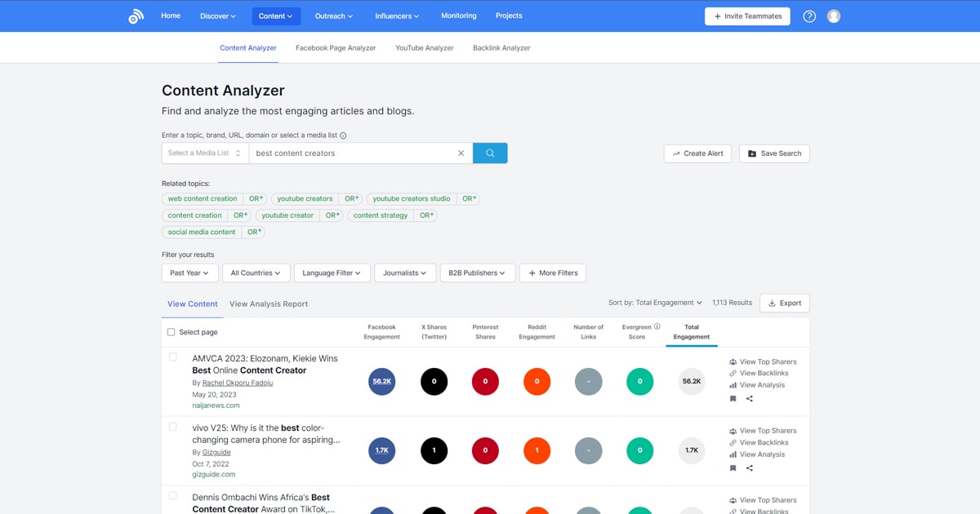Image resolution: width=980 pixels, height=514 pixels.
Task: Open the View Analysis Report tab
Action: tap(269, 304)
